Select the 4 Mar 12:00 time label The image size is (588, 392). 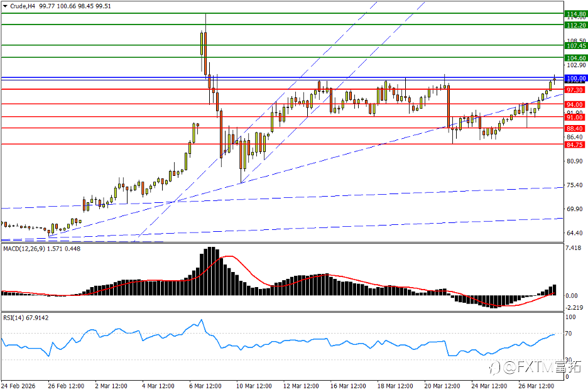pyautogui.click(x=158, y=386)
